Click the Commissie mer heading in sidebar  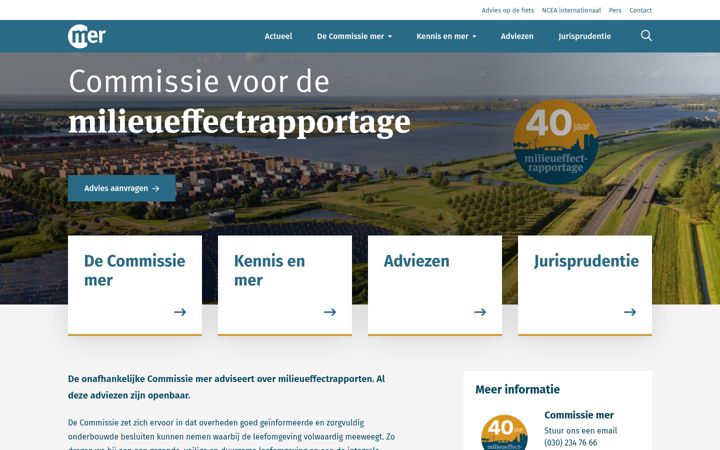click(x=579, y=415)
